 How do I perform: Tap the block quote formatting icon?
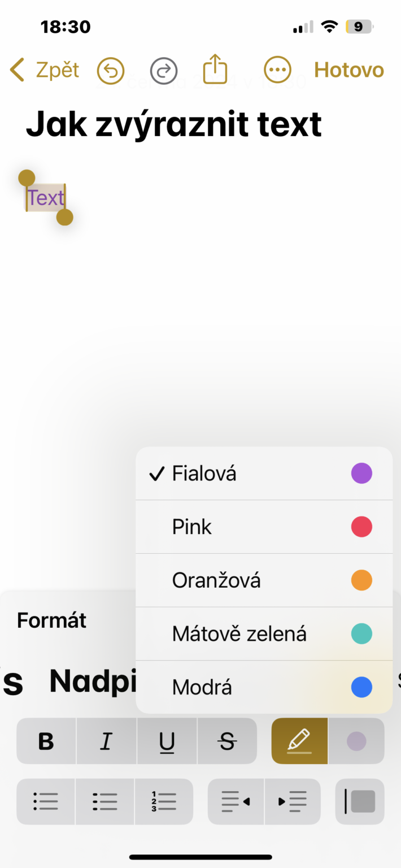(360, 801)
